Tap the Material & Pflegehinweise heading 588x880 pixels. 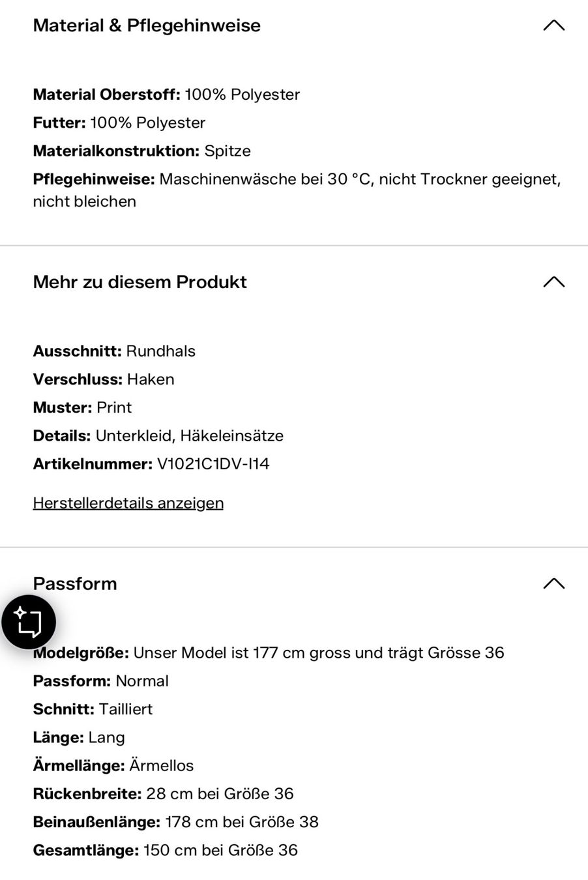(x=147, y=25)
